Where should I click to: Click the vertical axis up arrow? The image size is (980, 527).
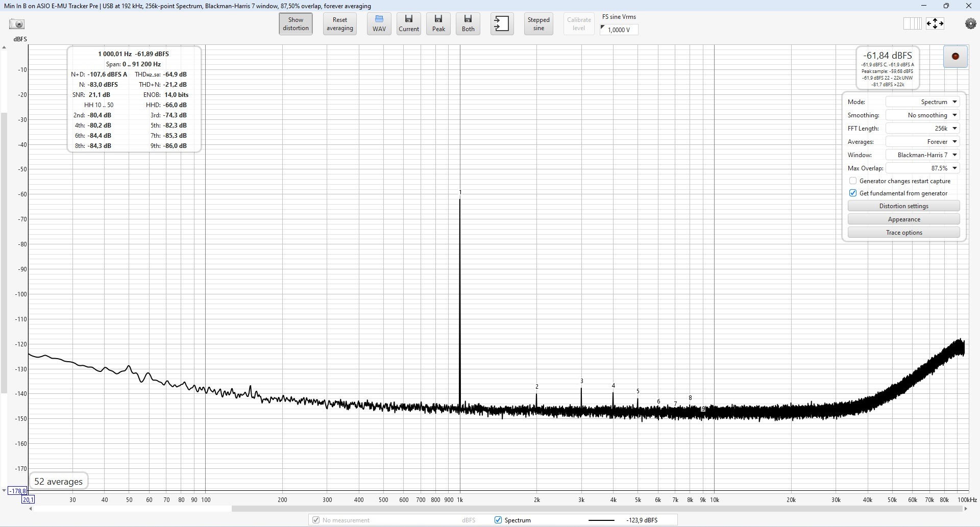(4, 48)
